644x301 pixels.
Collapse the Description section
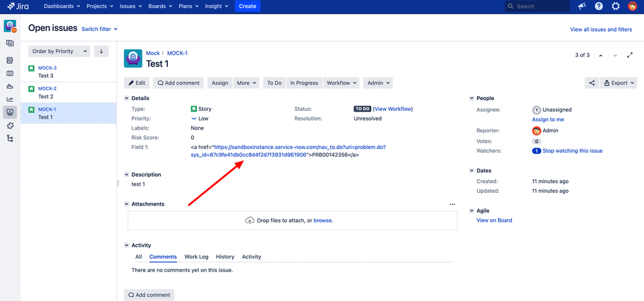126,175
